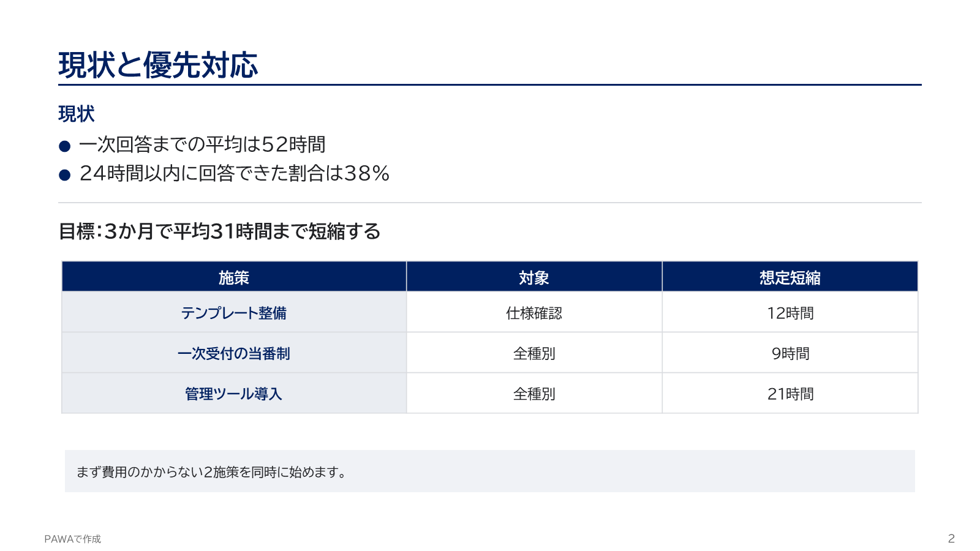This screenshot has height=551, width=980.
Task: Click the 仕様確認 cell
Action: [x=534, y=312]
